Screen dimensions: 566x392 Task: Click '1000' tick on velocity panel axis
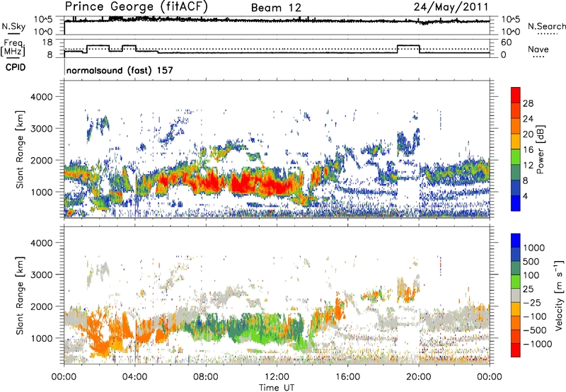click(41, 338)
